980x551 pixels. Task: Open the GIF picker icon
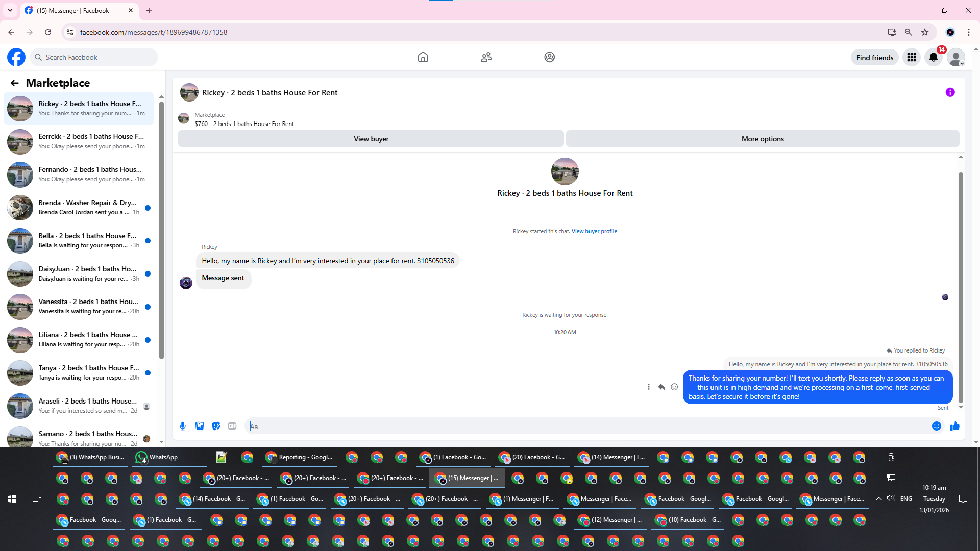[x=232, y=426]
